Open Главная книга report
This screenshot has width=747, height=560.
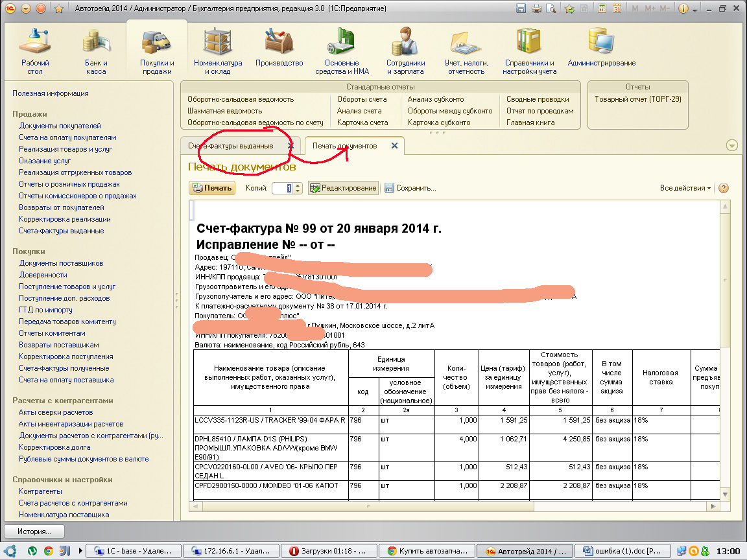530,122
